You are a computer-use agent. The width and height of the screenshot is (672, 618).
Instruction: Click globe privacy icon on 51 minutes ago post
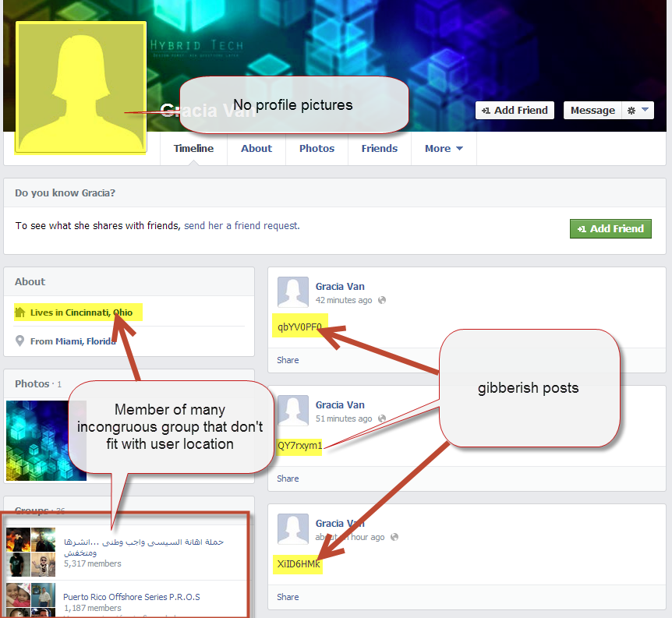tap(382, 418)
